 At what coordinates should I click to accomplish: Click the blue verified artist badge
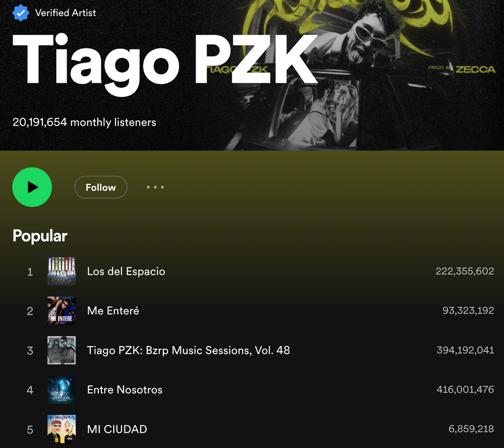point(21,13)
